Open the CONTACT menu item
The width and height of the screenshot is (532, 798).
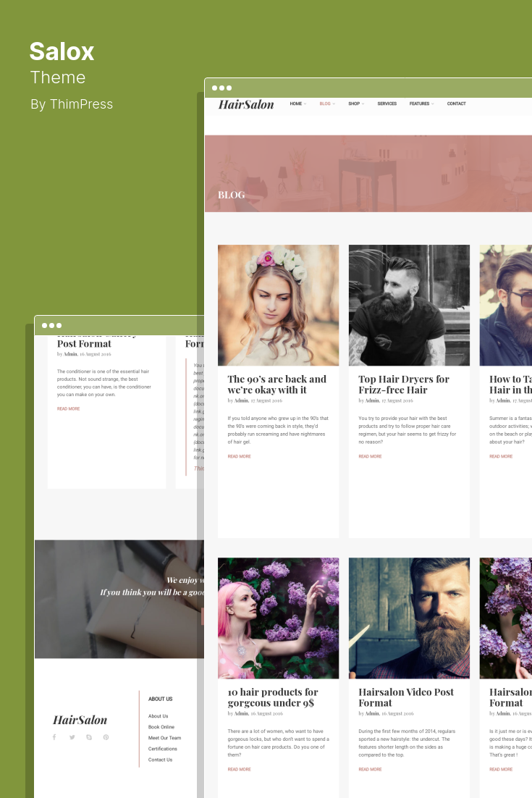click(x=456, y=104)
